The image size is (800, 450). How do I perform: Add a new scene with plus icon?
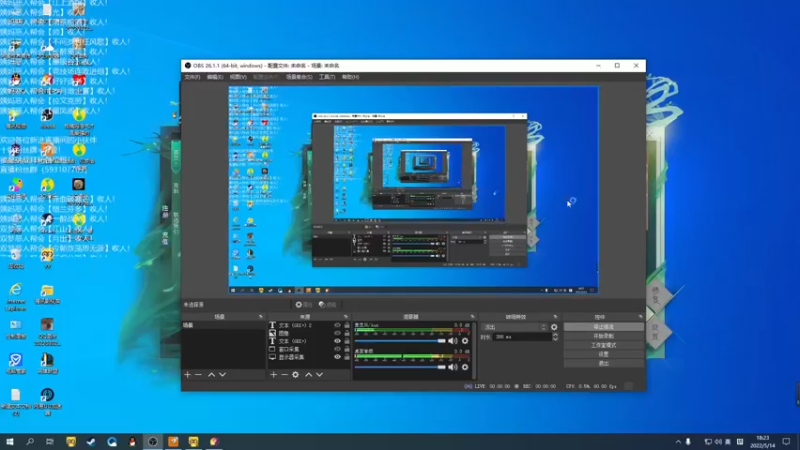coord(187,374)
